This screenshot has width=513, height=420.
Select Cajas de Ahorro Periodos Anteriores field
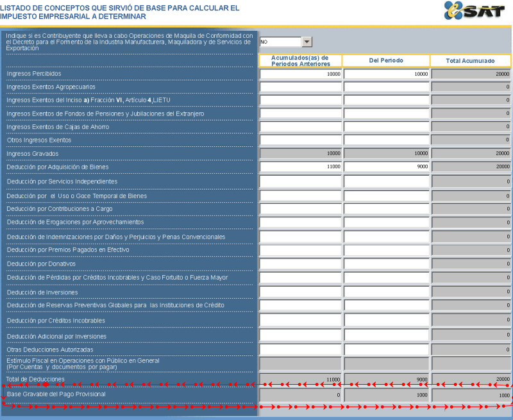coord(301,126)
